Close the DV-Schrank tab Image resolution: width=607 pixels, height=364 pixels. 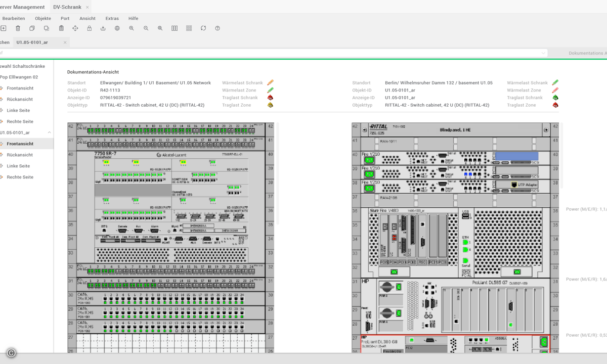(x=88, y=7)
